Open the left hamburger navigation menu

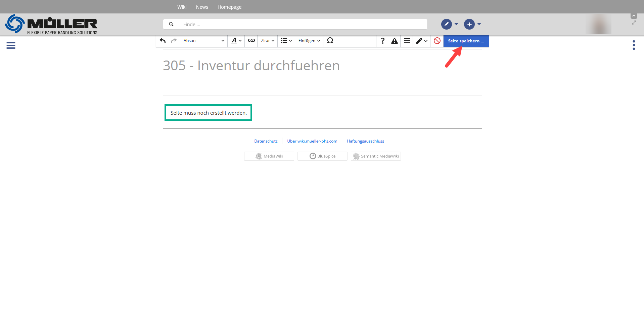(11, 45)
